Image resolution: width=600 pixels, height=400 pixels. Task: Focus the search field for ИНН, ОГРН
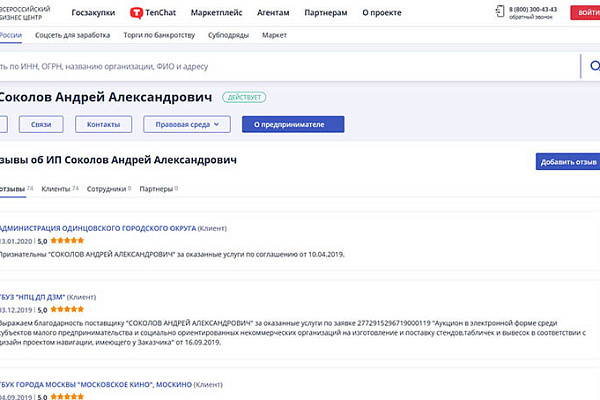click(280, 66)
